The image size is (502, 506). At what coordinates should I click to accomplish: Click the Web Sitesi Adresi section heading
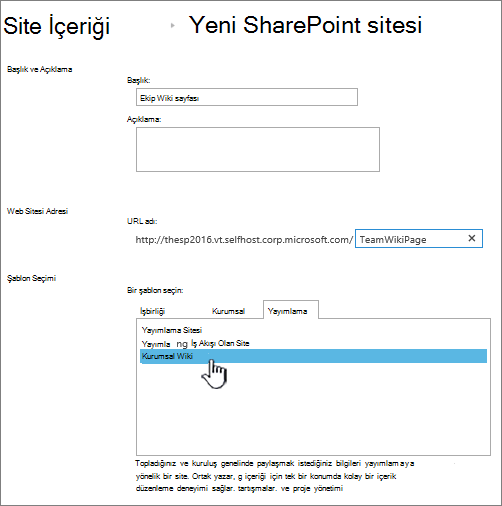coord(37,211)
